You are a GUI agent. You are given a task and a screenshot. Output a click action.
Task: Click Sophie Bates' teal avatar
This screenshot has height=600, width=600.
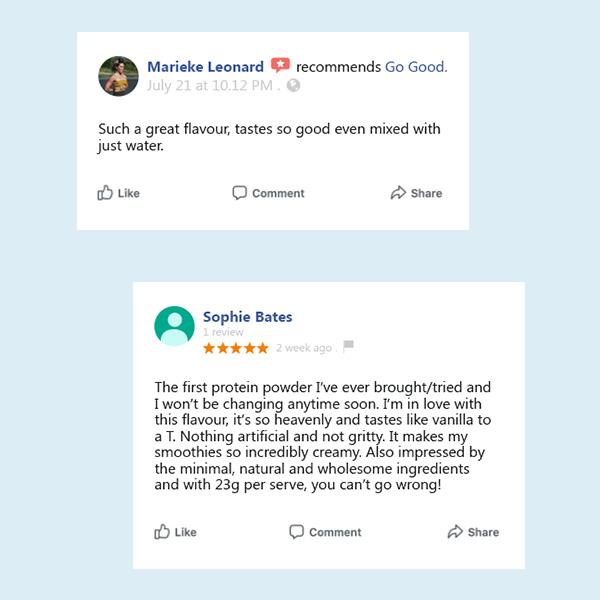pyautogui.click(x=174, y=326)
